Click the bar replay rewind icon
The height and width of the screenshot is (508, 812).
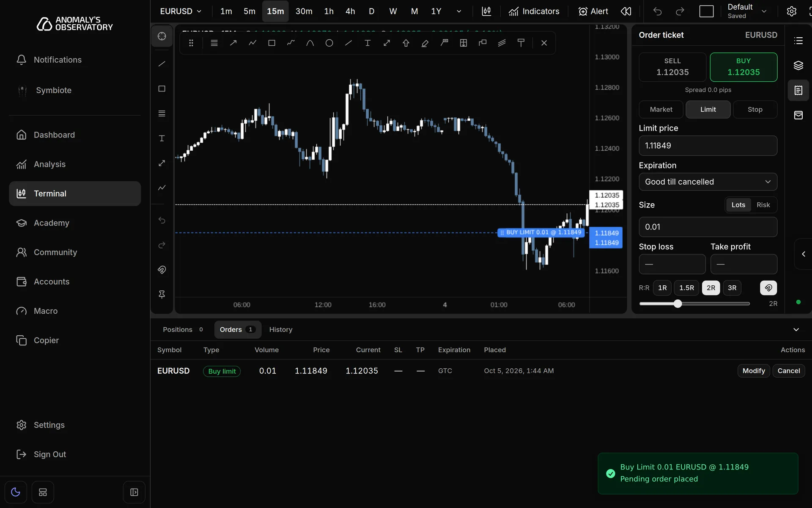tap(626, 11)
